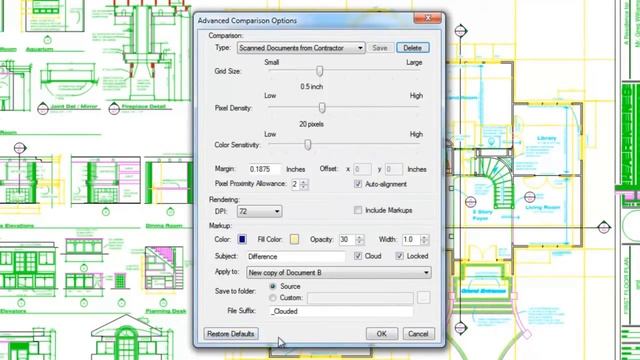Increase Pixel Proximity Allowance with the stepper
640x360 pixels.
(x=304, y=181)
